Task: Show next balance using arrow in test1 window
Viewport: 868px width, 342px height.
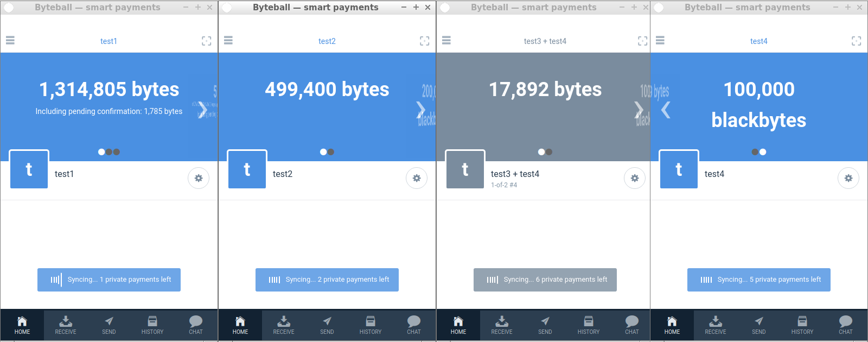Action: point(202,110)
